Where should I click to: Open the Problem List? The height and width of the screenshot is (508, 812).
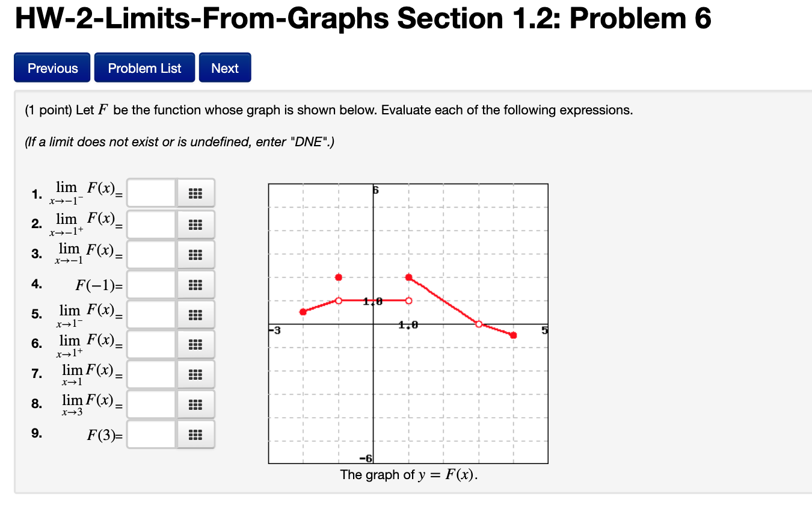144,67
